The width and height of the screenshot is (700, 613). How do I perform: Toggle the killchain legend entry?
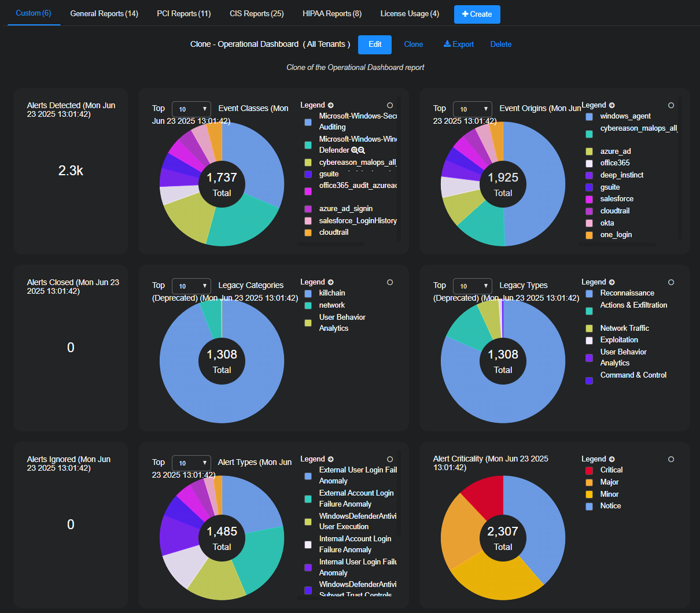coord(331,293)
